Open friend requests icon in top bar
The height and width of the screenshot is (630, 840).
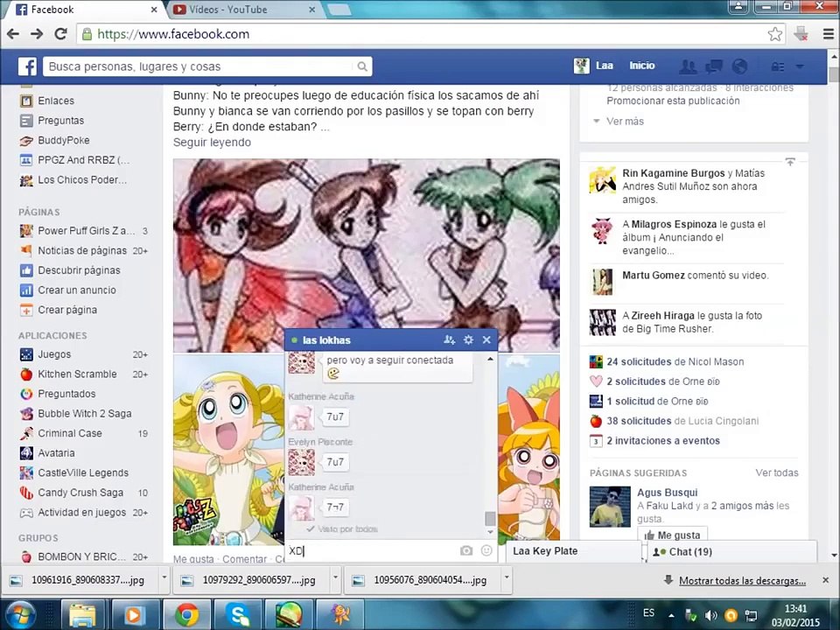click(688, 66)
